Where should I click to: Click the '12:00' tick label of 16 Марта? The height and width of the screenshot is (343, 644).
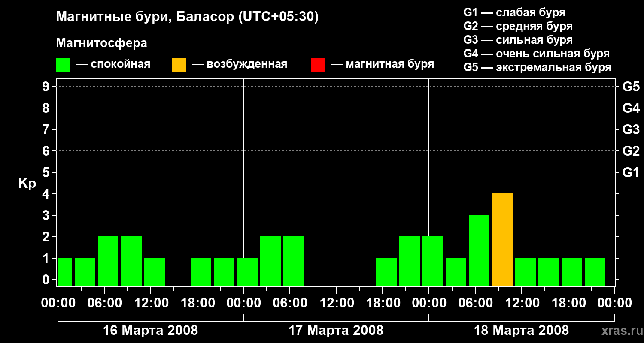151,303
